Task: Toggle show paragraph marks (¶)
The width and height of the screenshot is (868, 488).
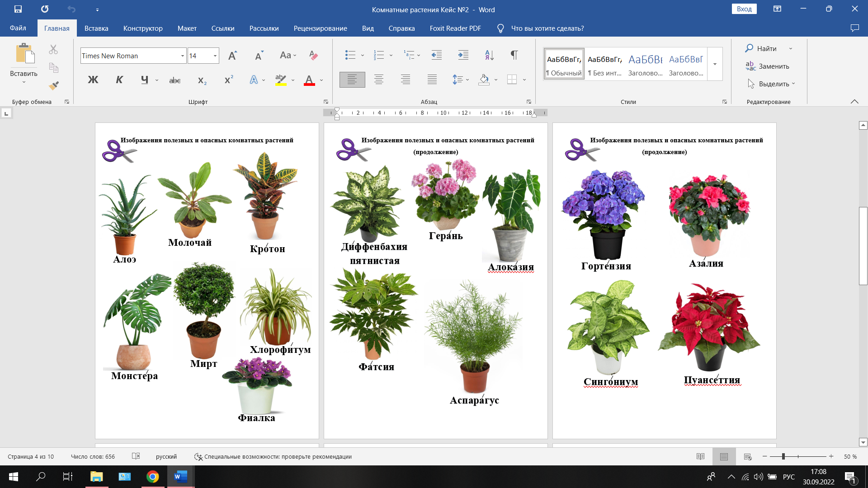Action: [514, 55]
